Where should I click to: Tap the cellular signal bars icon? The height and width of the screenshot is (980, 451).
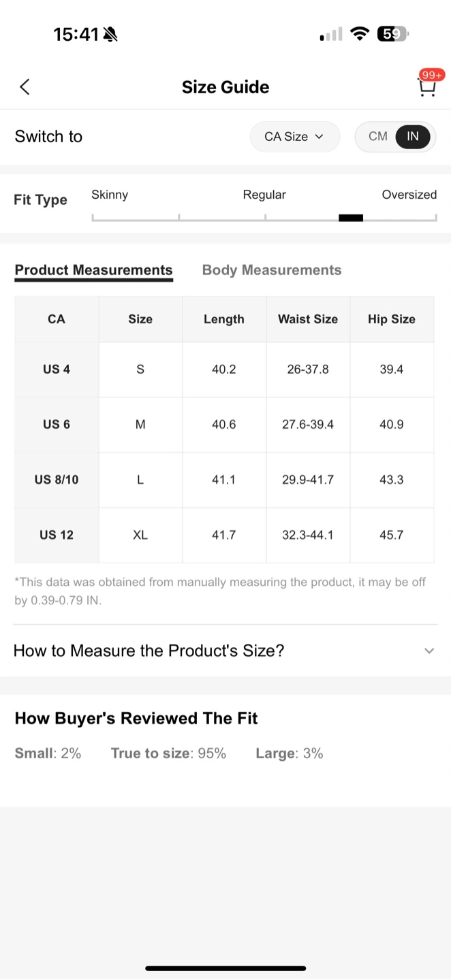click(331, 34)
